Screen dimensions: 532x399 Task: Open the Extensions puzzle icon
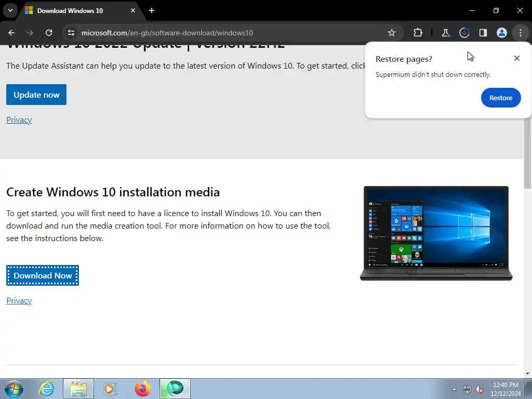click(418, 33)
